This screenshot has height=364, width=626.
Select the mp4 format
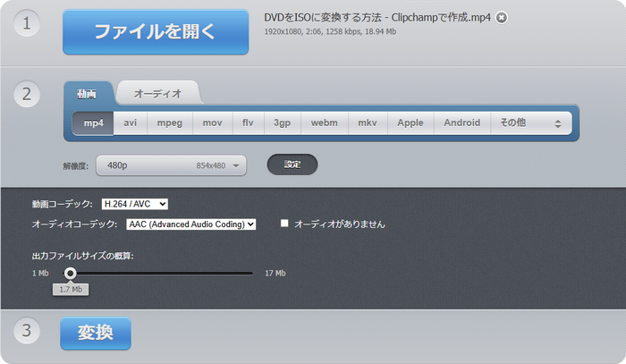pos(93,123)
